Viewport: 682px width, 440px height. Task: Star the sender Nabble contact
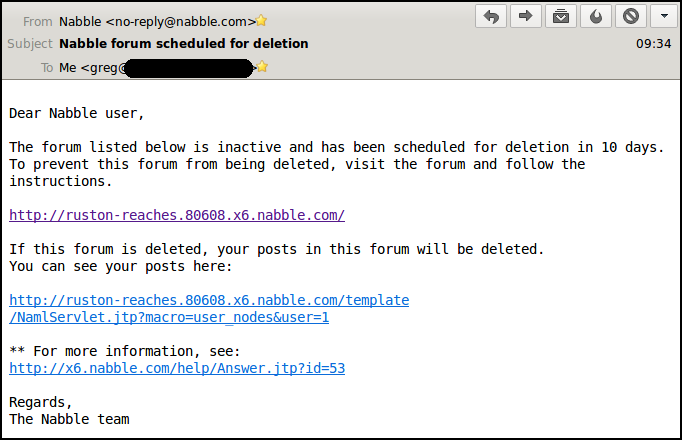pyautogui.click(x=262, y=20)
